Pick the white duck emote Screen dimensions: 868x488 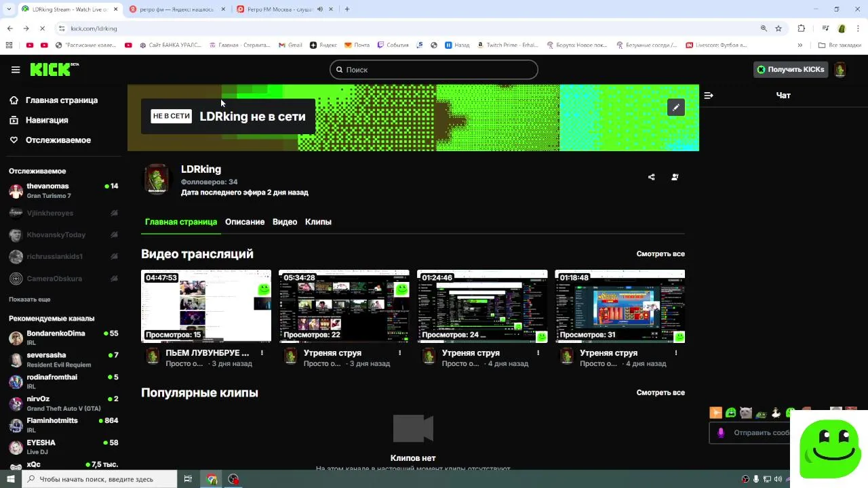point(776,413)
